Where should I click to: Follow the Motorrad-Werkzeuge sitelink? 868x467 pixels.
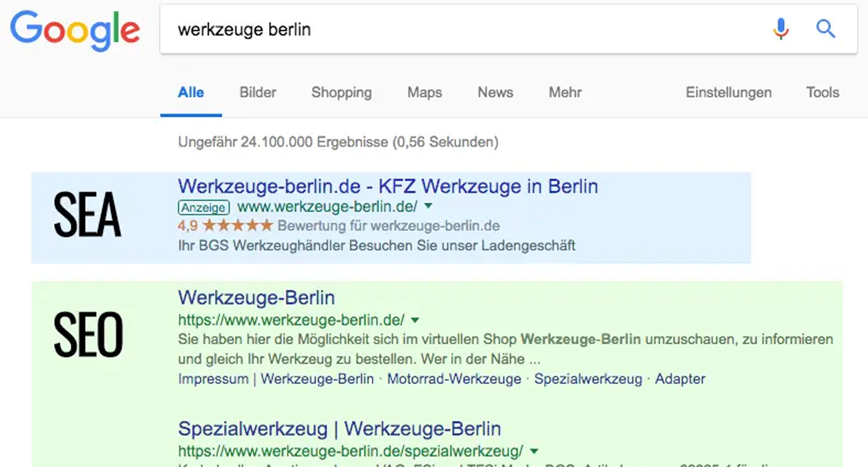tap(454, 379)
